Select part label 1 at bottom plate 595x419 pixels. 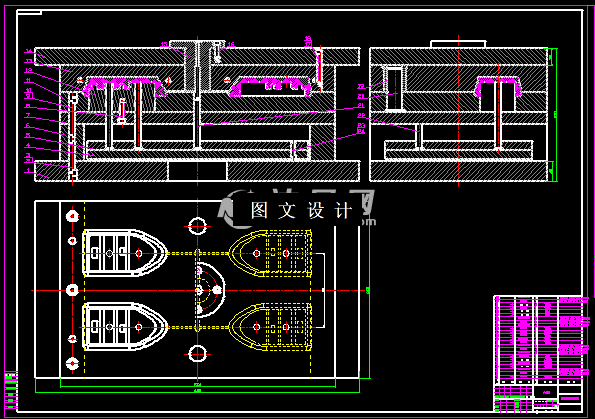coord(28,170)
